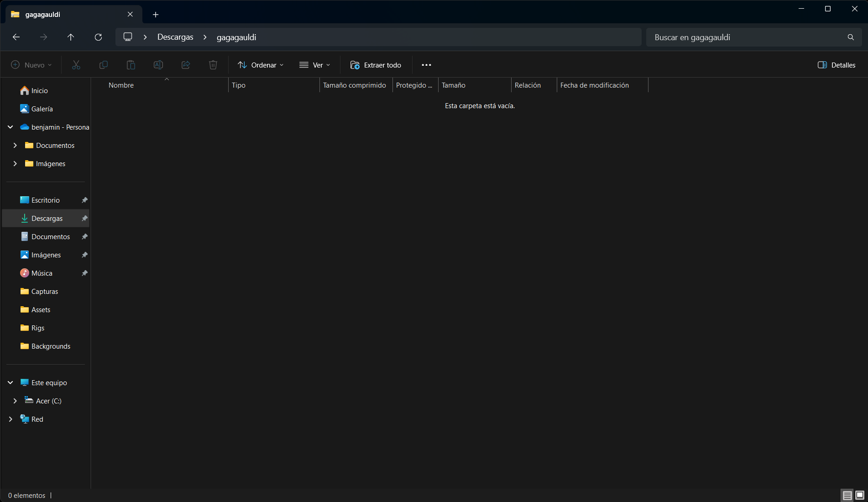Switch to large icons view in status bar
Viewport: 868px width, 502px height.
860,495
